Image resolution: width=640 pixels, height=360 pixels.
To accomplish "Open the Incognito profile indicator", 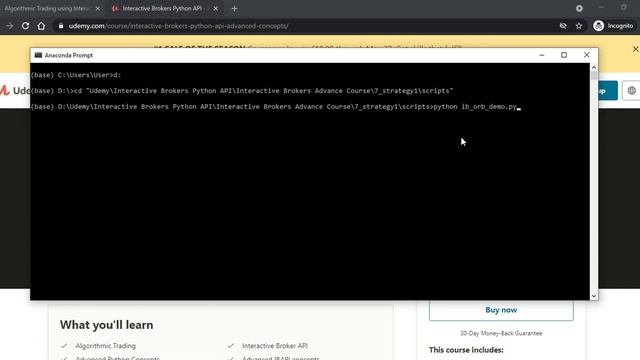I will pyautogui.click(x=613, y=26).
